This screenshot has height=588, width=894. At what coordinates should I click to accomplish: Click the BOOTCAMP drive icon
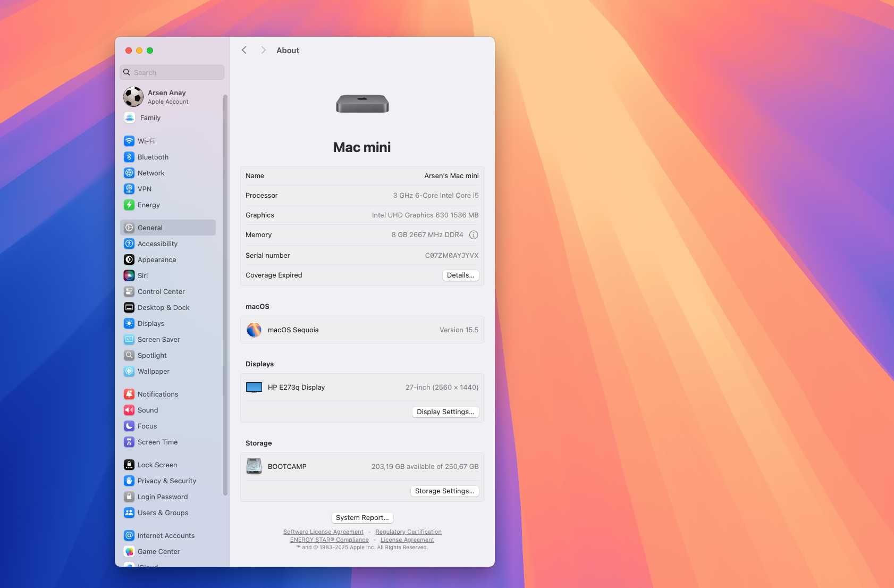(254, 466)
